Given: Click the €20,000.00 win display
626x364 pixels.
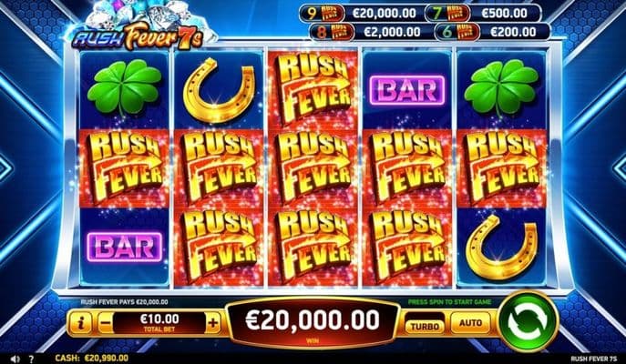Looking at the screenshot, I should point(313,322).
